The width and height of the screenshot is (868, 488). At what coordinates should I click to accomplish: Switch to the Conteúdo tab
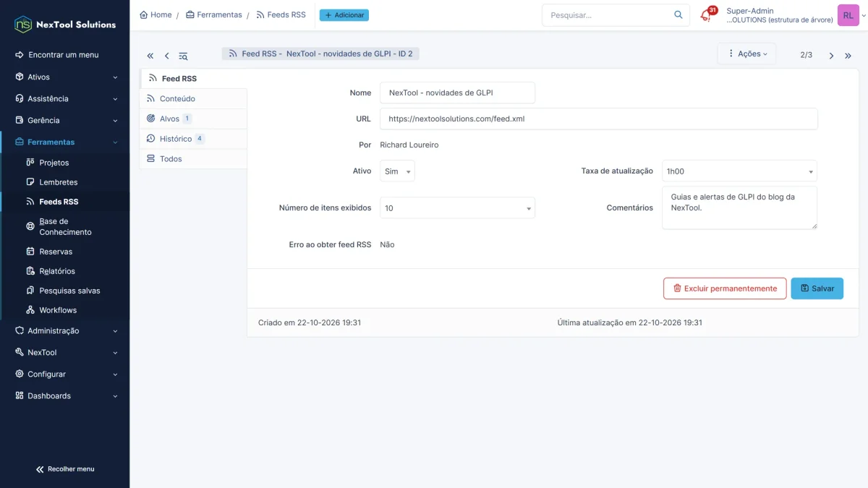pos(192,98)
